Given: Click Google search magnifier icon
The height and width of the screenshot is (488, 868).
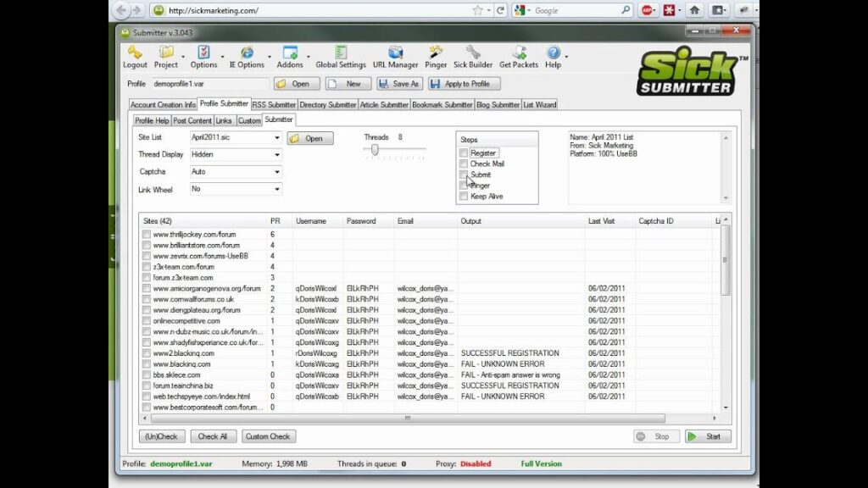Looking at the screenshot, I should click(626, 10).
